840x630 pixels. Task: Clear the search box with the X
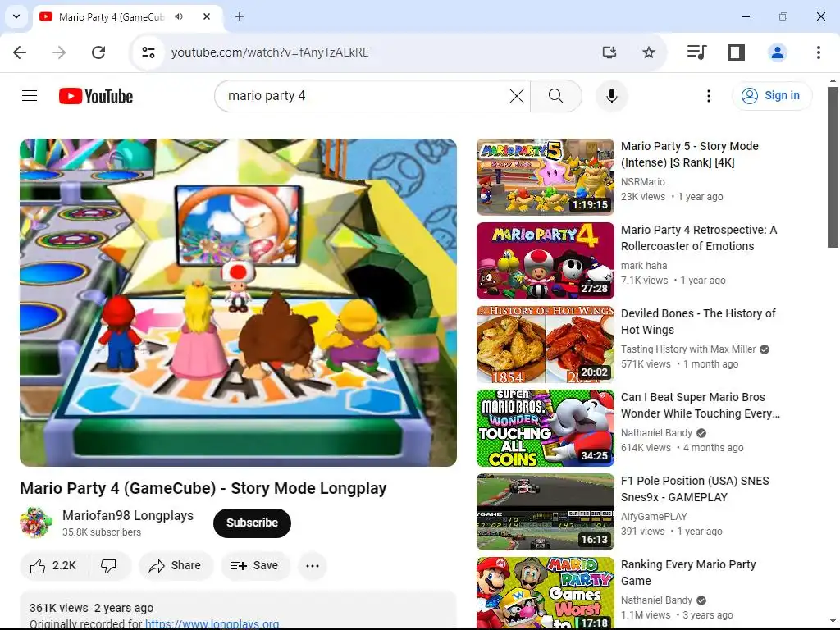pyautogui.click(x=517, y=96)
